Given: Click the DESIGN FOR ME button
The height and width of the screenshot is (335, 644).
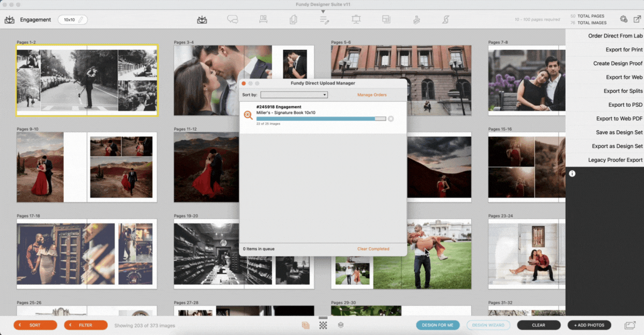Looking at the screenshot, I should (437, 325).
